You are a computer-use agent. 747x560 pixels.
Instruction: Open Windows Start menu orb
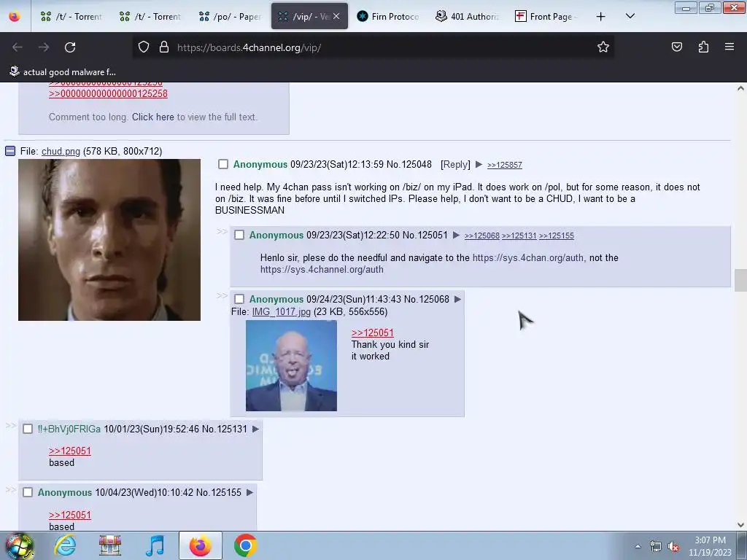pos(18,545)
